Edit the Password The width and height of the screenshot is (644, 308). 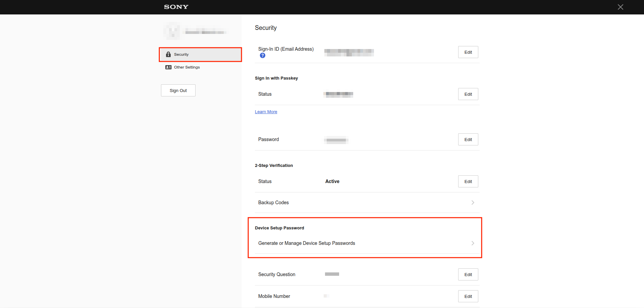[x=468, y=139]
